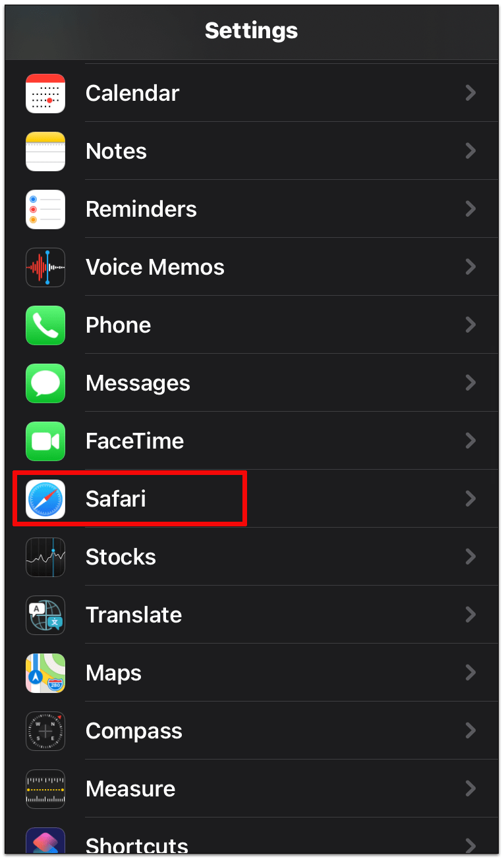Tap the Voice Memos waveform icon
Screen dimensions: 504x859
(x=45, y=267)
